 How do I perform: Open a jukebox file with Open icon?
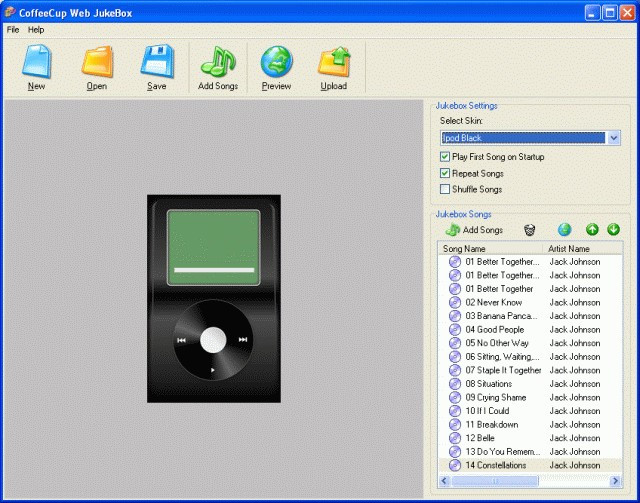[x=97, y=61]
